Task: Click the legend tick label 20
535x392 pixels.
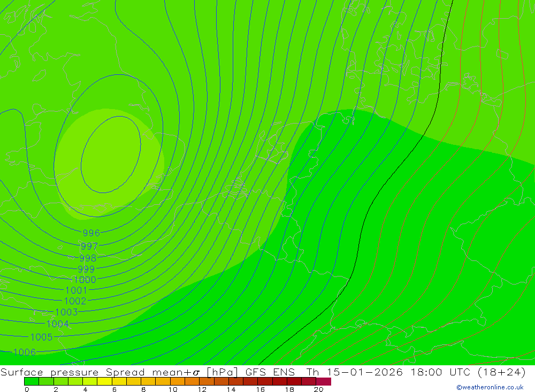Action: [x=319, y=389]
